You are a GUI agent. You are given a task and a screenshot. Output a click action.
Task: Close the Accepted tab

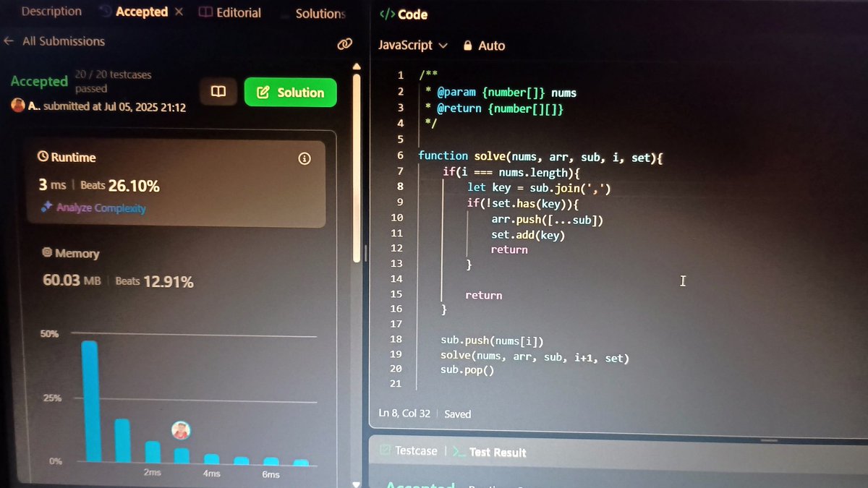(x=179, y=12)
